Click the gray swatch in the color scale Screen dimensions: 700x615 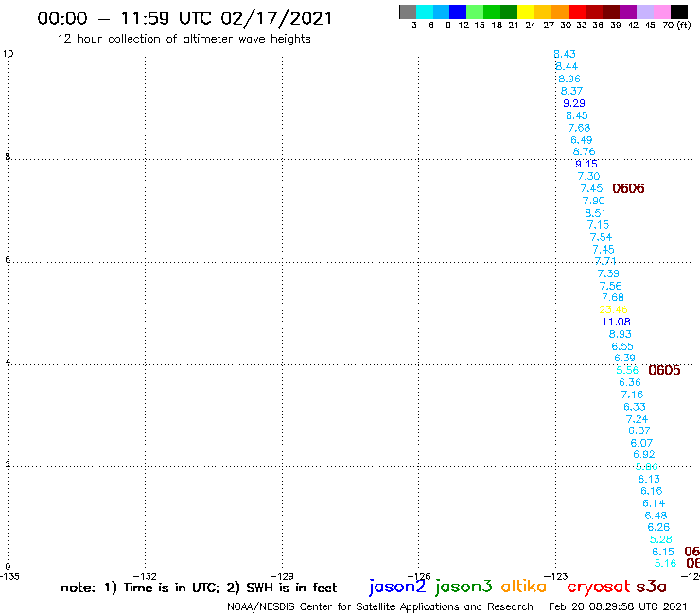(408, 11)
